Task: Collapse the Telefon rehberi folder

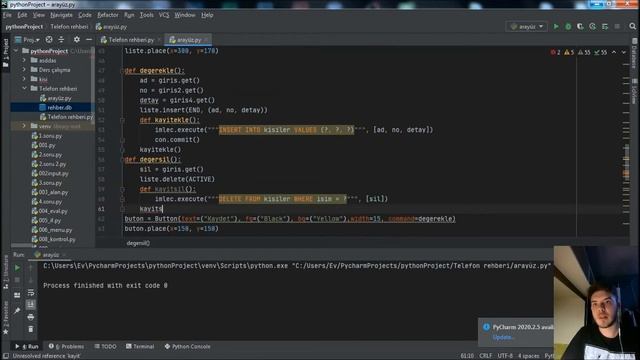Action: (24, 89)
